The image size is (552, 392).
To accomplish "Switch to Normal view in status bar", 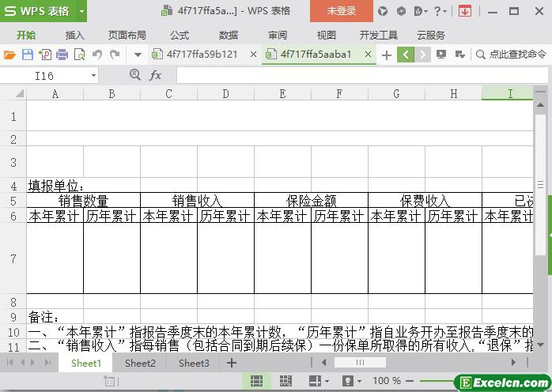I will (256, 381).
